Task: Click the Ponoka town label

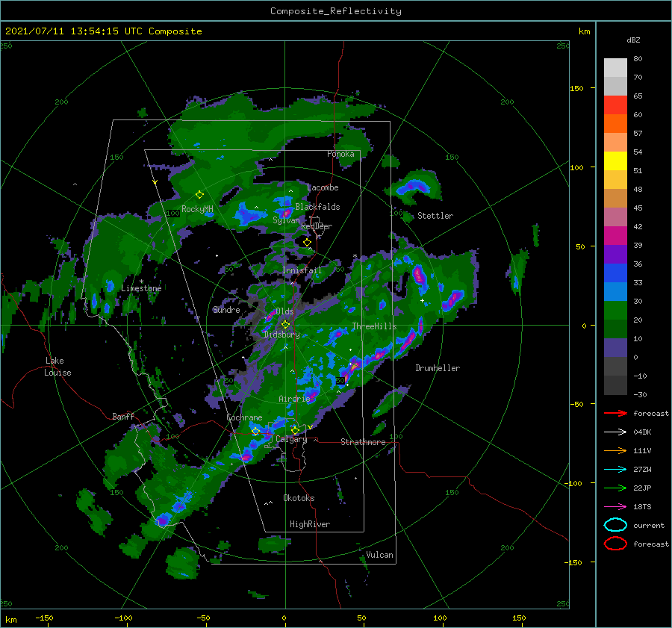Action: tap(340, 154)
